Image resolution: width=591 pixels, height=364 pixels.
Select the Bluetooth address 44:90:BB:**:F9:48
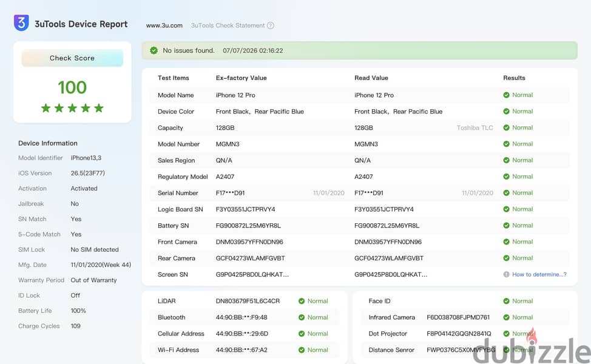[241, 317]
